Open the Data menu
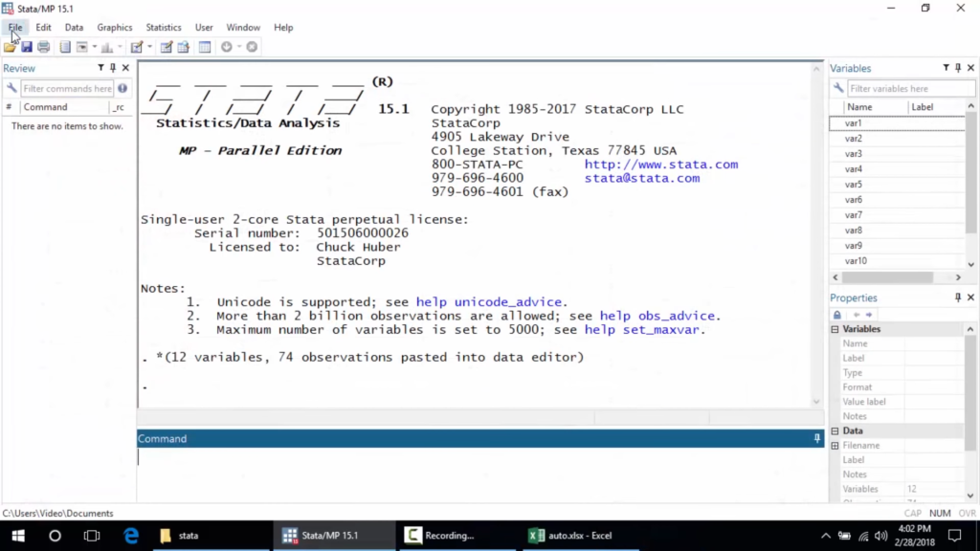 tap(74, 28)
